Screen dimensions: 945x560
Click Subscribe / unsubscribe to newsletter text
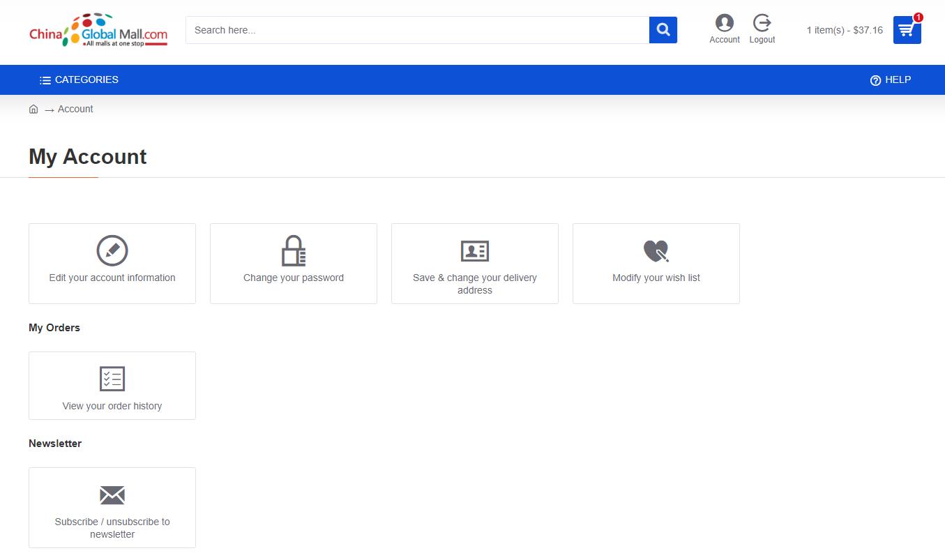point(112,528)
